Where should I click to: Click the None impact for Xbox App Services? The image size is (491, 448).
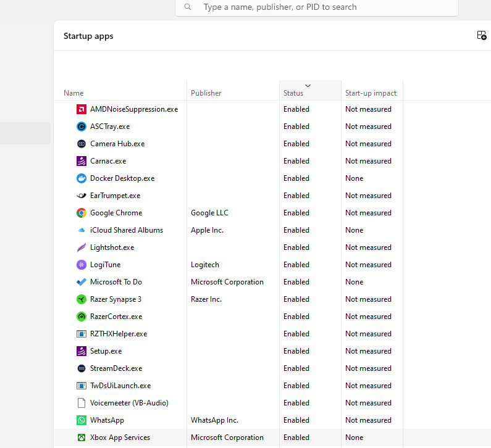click(355, 438)
